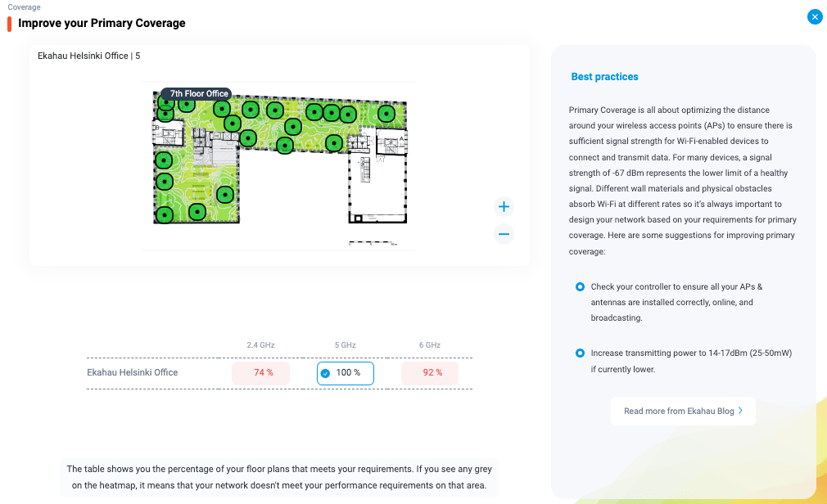This screenshot has width=827, height=504.
Task: Zoom in on the floor plan map
Action: click(504, 207)
